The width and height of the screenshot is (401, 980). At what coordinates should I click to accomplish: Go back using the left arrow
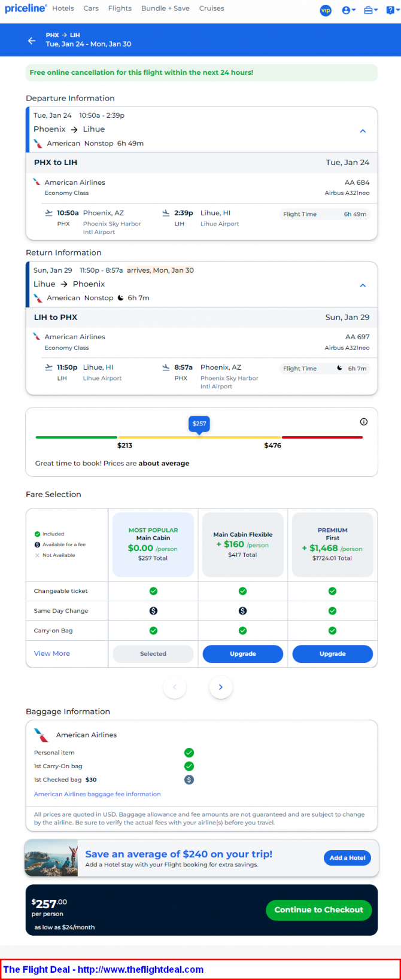coord(32,41)
